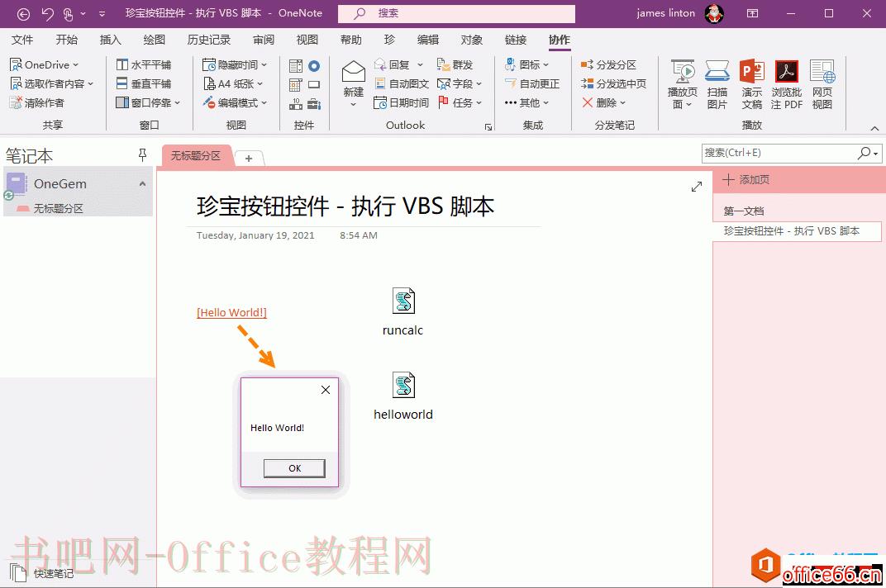Open 任务 flag dropdown
Screen dimensions: 886x588
coord(460,102)
